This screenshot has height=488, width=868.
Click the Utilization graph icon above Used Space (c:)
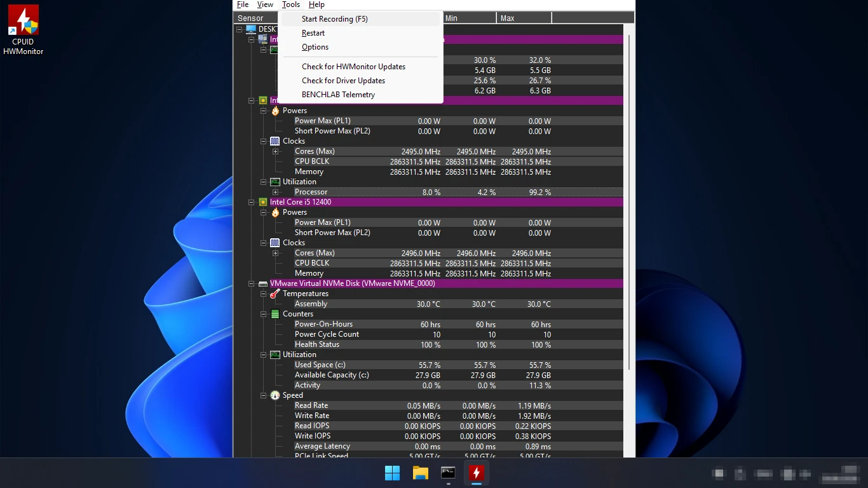(x=275, y=355)
